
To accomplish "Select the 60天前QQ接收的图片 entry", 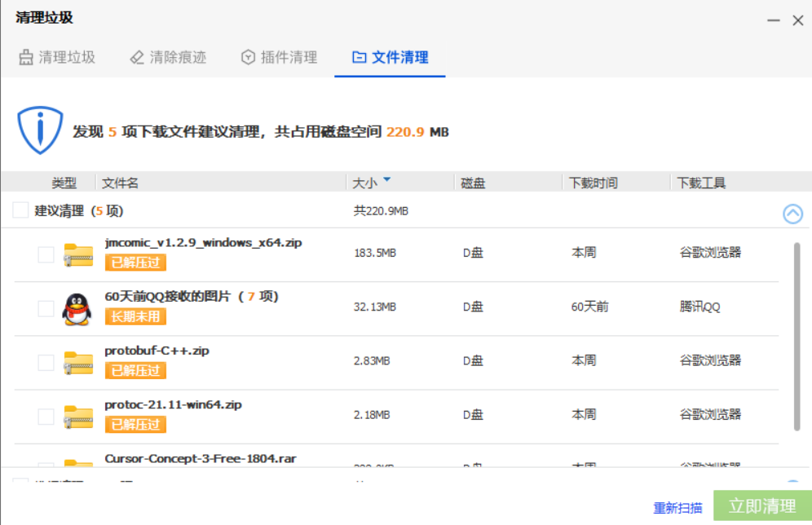I will point(192,296).
